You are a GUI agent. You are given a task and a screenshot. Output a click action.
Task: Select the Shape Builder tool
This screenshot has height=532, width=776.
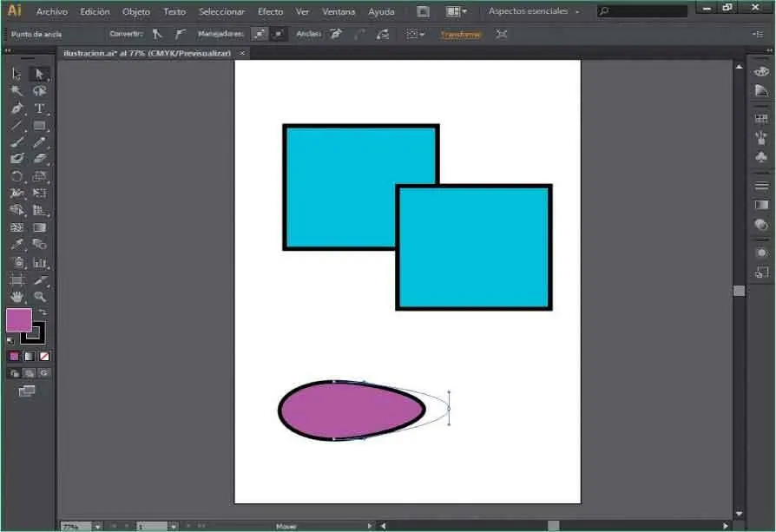click(x=16, y=210)
